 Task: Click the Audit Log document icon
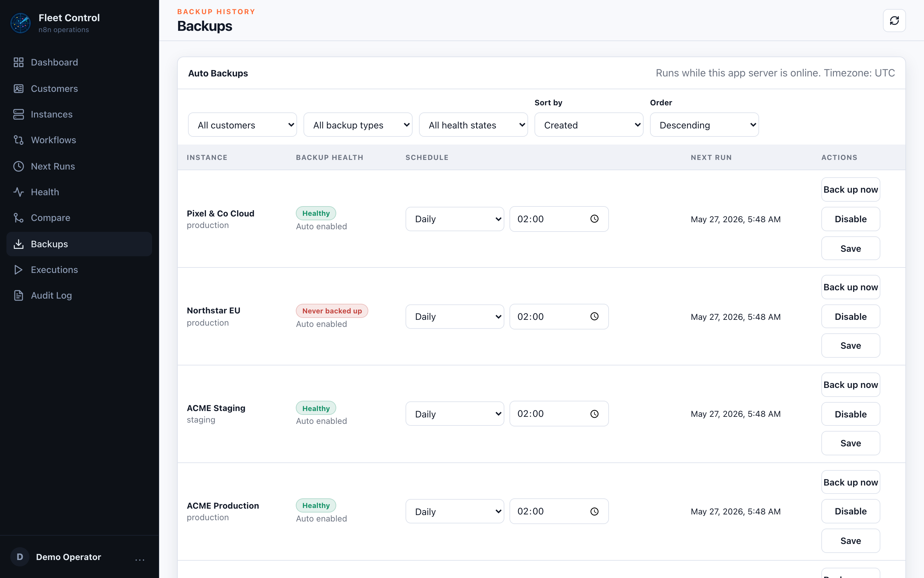coord(18,295)
